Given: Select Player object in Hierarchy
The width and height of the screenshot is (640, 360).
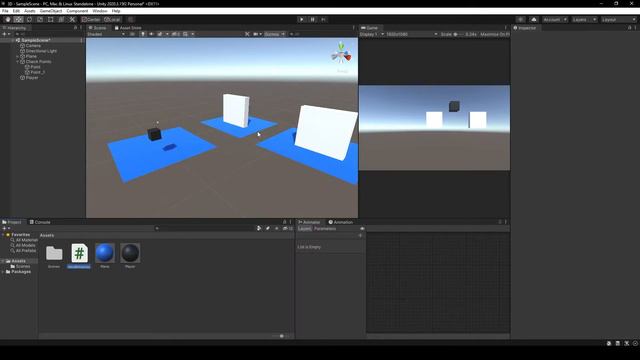Looking at the screenshot, I should [x=32, y=78].
